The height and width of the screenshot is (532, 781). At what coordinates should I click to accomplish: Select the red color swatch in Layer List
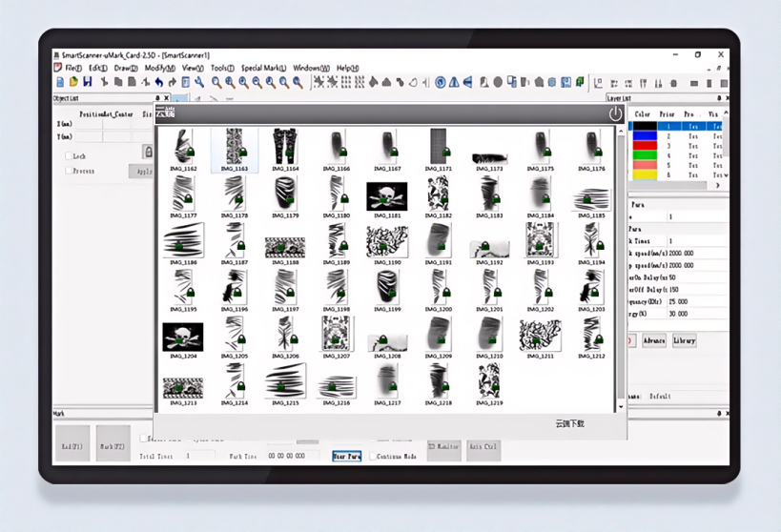(645, 135)
